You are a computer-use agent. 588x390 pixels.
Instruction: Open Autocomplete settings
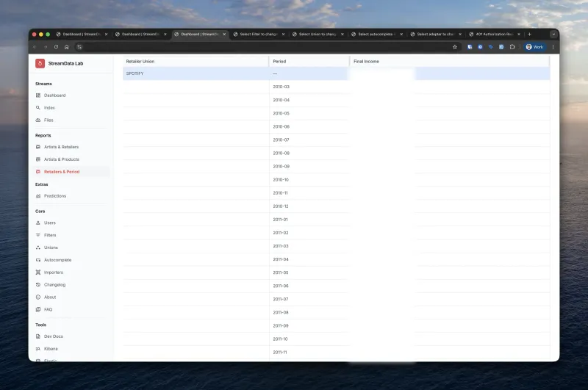coord(58,259)
